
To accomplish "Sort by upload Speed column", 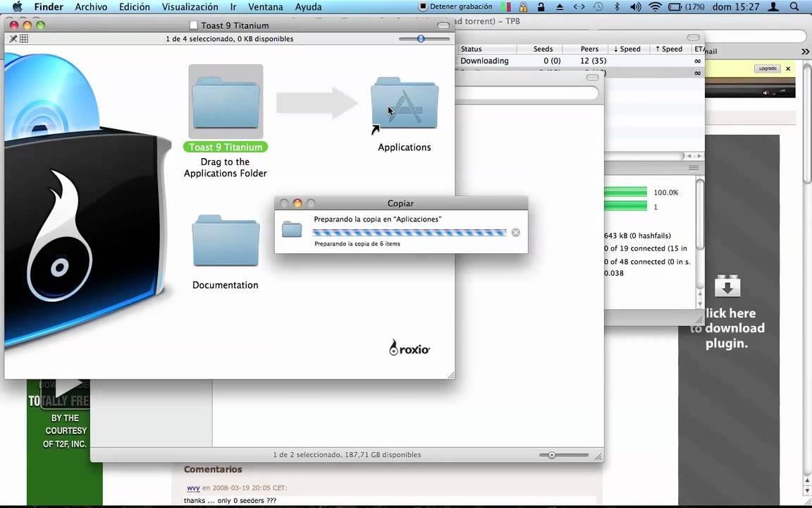I will [670, 49].
